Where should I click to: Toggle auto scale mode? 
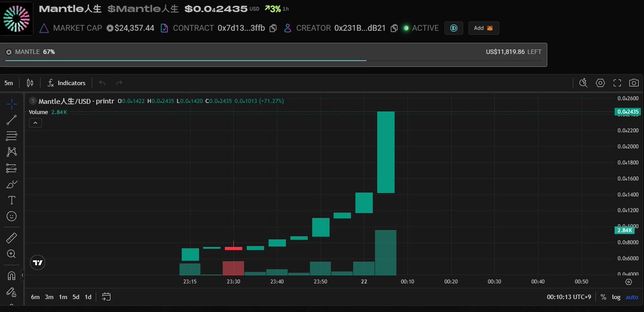(x=632, y=297)
